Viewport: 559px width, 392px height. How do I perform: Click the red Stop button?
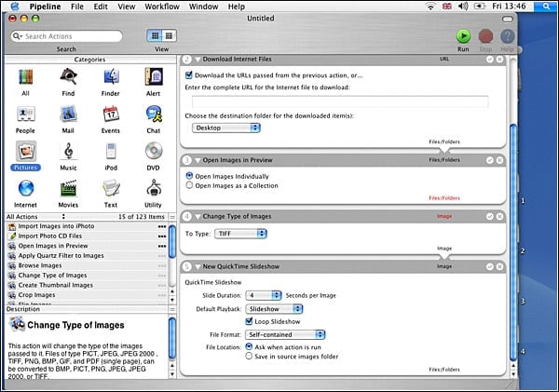tap(485, 36)
